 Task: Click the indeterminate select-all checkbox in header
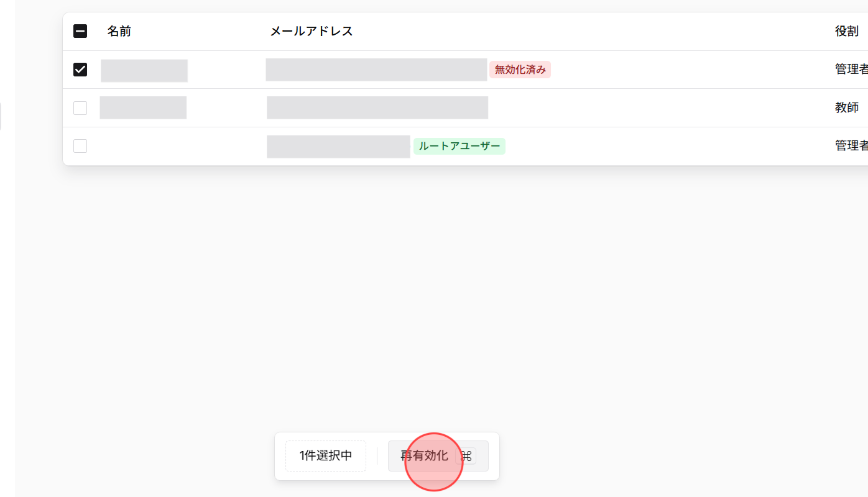(80, 30)
